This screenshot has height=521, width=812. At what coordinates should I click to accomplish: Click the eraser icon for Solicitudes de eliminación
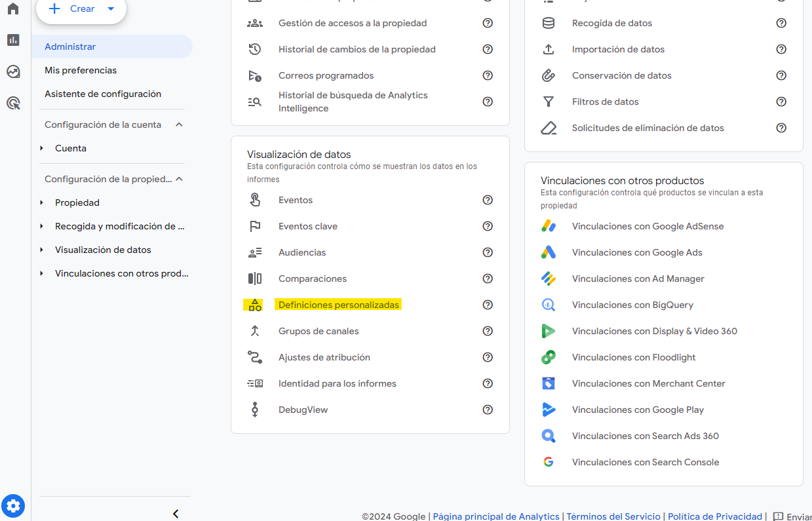coord(549,128)
